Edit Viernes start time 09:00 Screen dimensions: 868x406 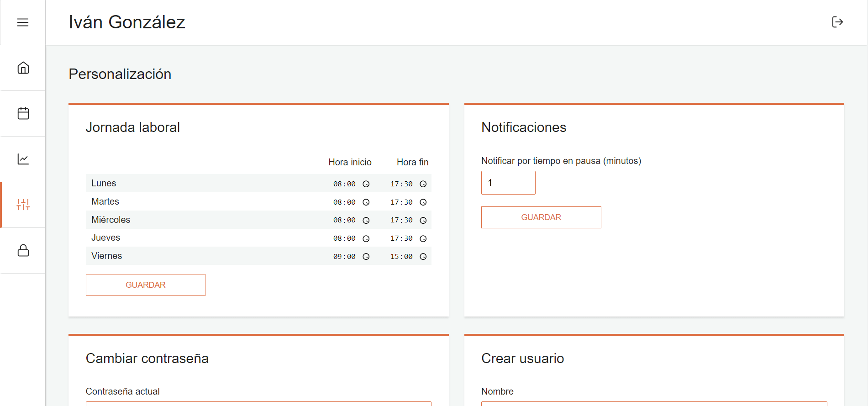click(344, 257)
